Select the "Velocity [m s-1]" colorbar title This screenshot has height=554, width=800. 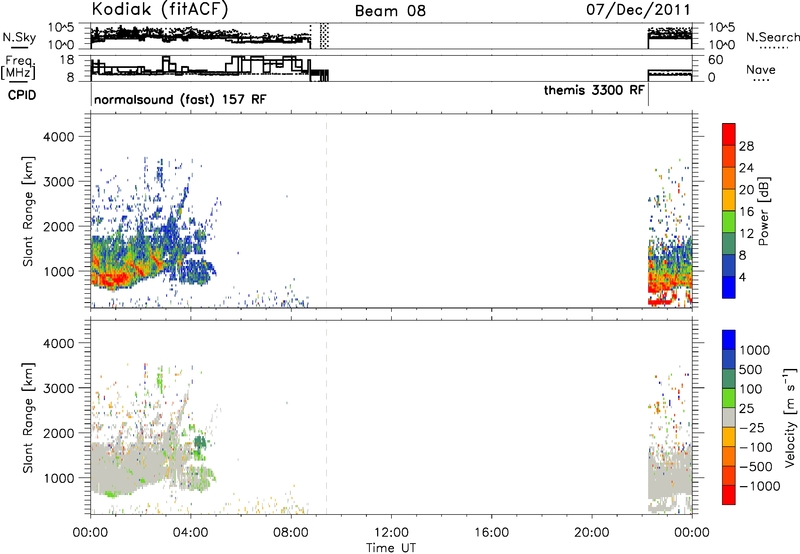click(790, 417)
